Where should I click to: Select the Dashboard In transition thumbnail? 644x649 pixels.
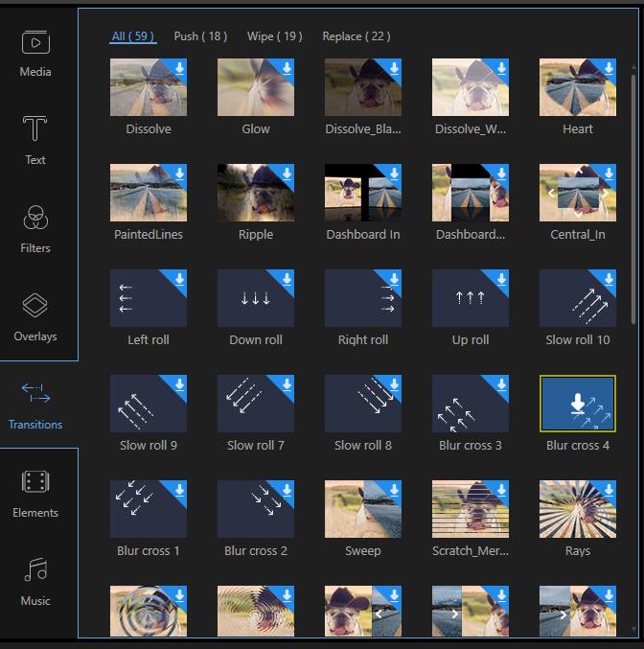363,193
